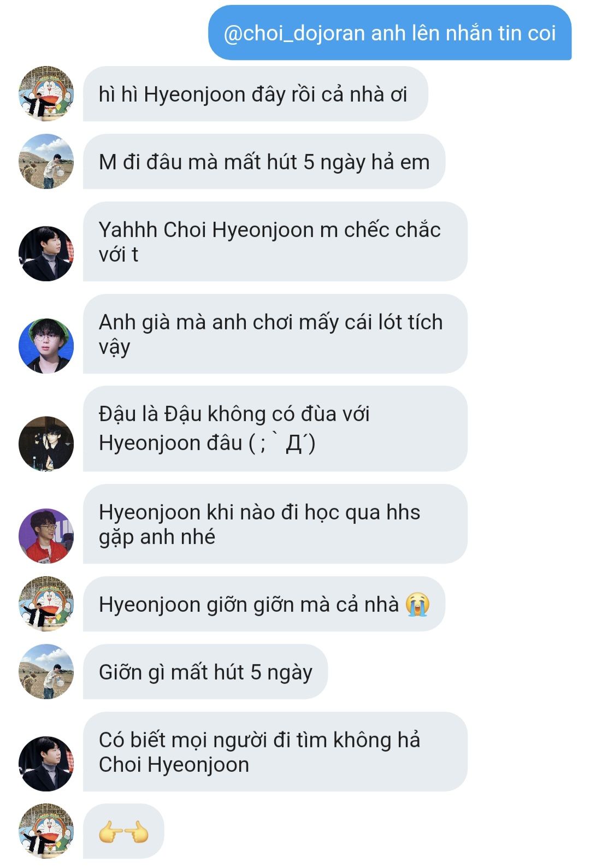Open the Doraemon avatar beside the finger emoji message

46,831
